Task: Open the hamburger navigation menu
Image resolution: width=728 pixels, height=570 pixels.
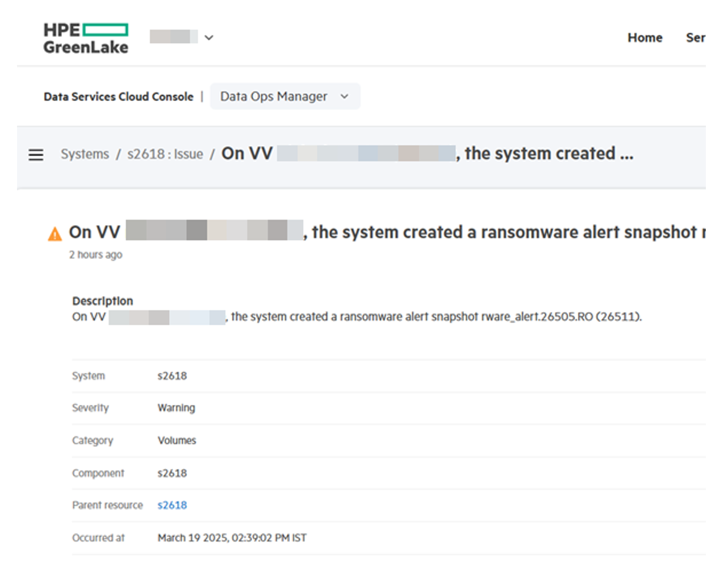Action: tap(36, 154)
